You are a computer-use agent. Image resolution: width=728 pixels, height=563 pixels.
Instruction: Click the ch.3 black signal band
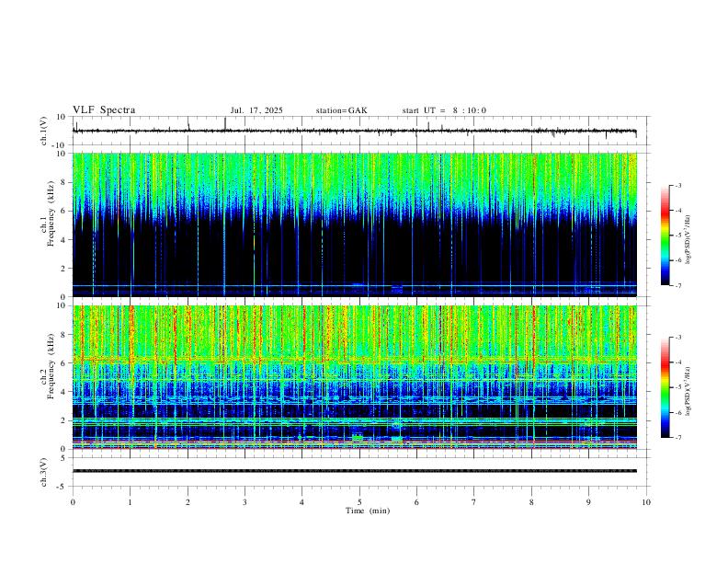coord(354,471)
